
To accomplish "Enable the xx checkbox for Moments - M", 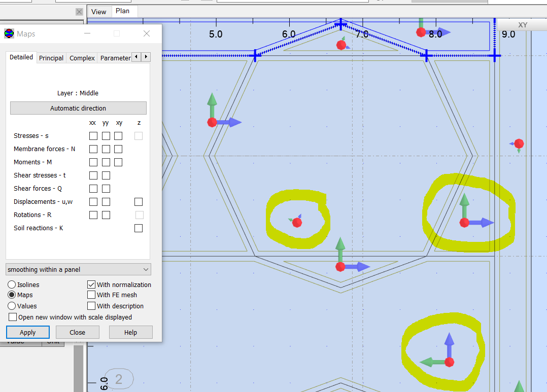I will (x=93, y=162).
